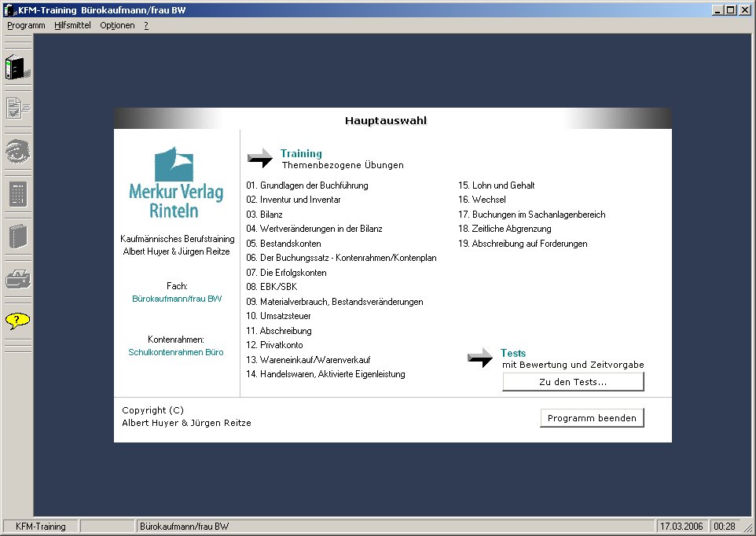Click the document checklist sidebar icon
Viewport: 756px width, 536px height.
tap(18, 108)
